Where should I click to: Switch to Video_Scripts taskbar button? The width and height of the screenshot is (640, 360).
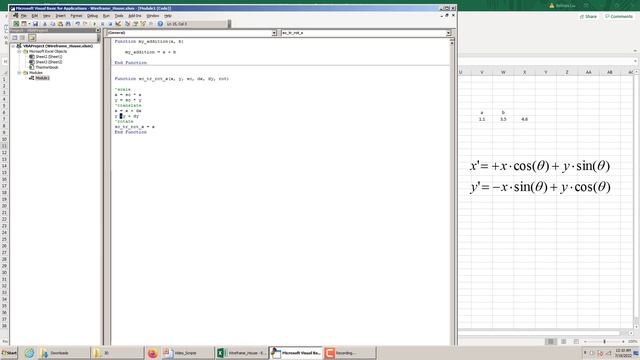tap(187, 353)
